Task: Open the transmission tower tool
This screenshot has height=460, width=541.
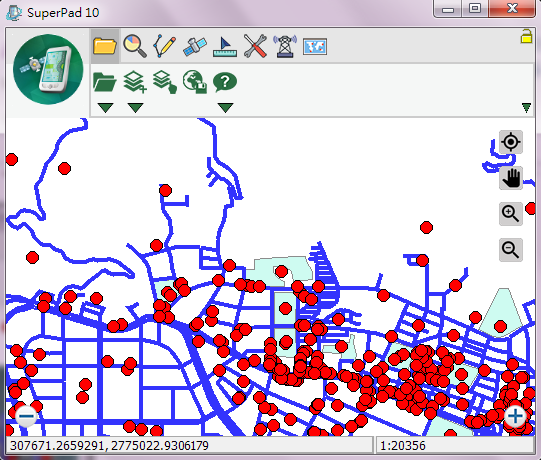Action: click(285, 46)
